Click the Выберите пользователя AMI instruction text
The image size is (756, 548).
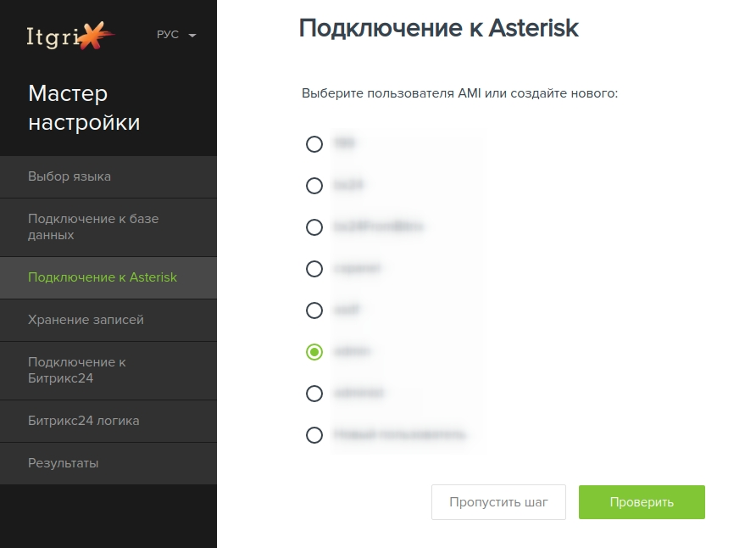click(459, 93)
